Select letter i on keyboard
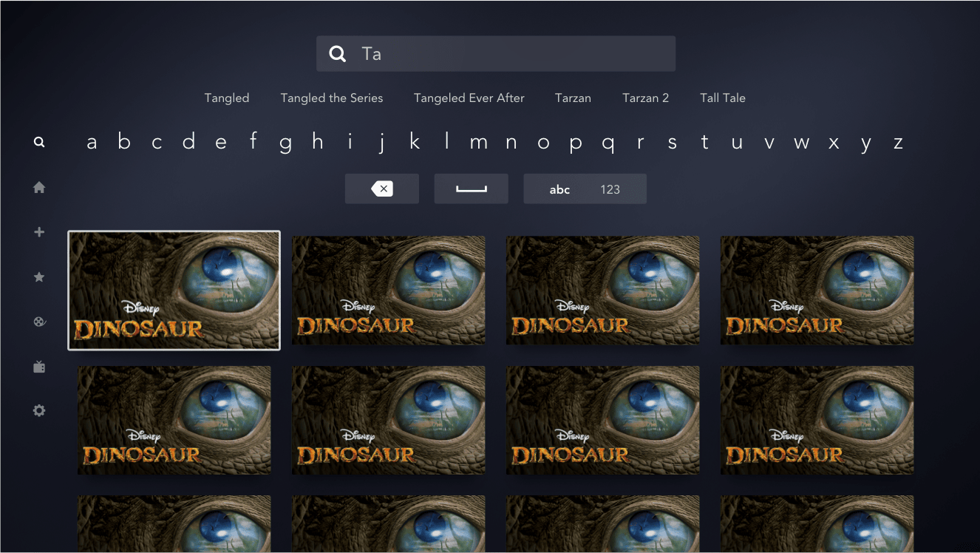Viewport: 980px width, 553px height. 350,141
